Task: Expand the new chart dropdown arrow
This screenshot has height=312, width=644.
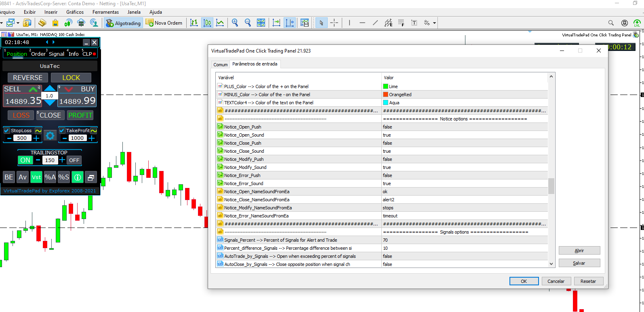Action: [18, 23]
